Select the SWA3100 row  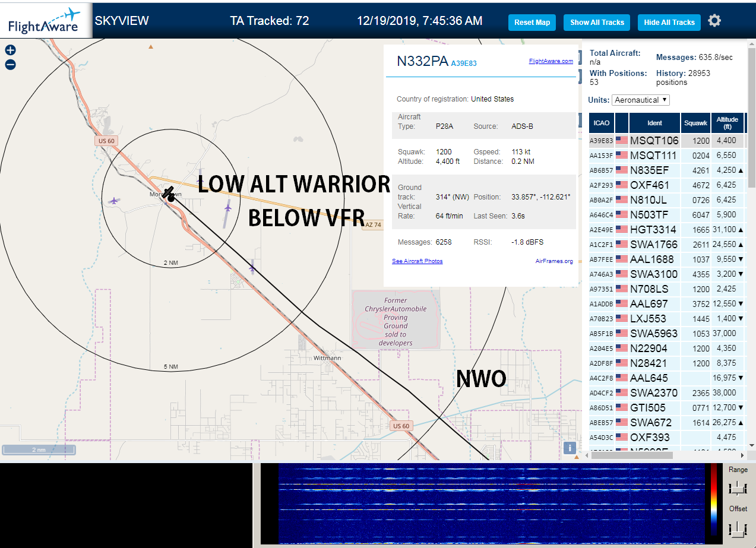point(666,274)
